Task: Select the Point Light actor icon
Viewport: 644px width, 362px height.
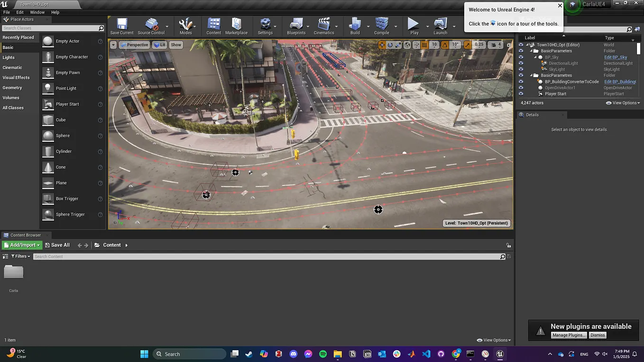Action: pos(48,88)
